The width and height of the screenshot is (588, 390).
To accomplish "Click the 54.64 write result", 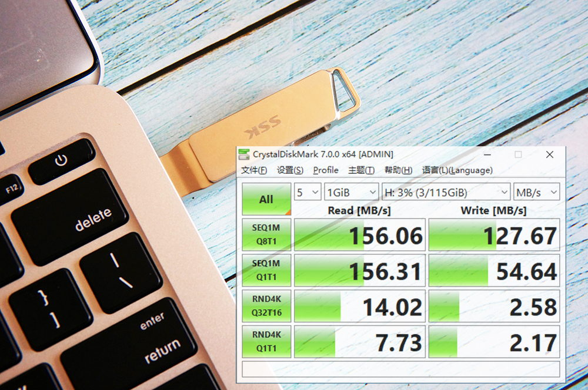I will coord(494,270).
